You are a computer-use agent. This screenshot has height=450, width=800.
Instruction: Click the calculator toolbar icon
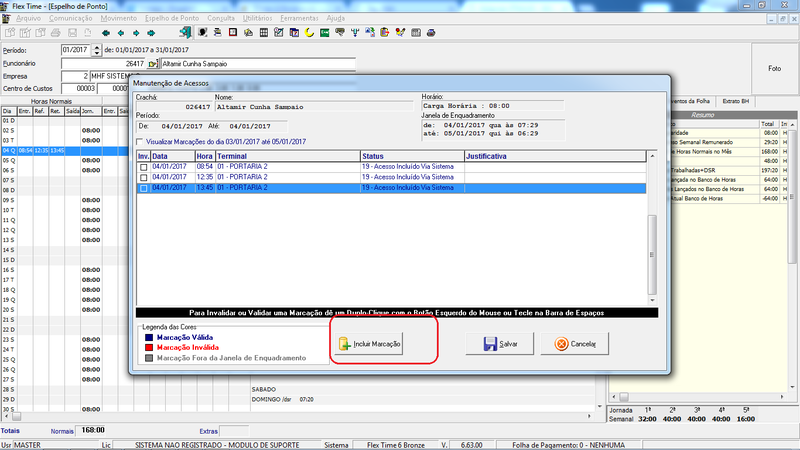pos(416,33)
